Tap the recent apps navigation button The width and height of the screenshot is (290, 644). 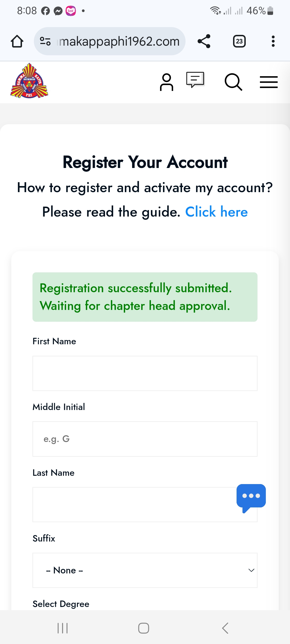62,628
